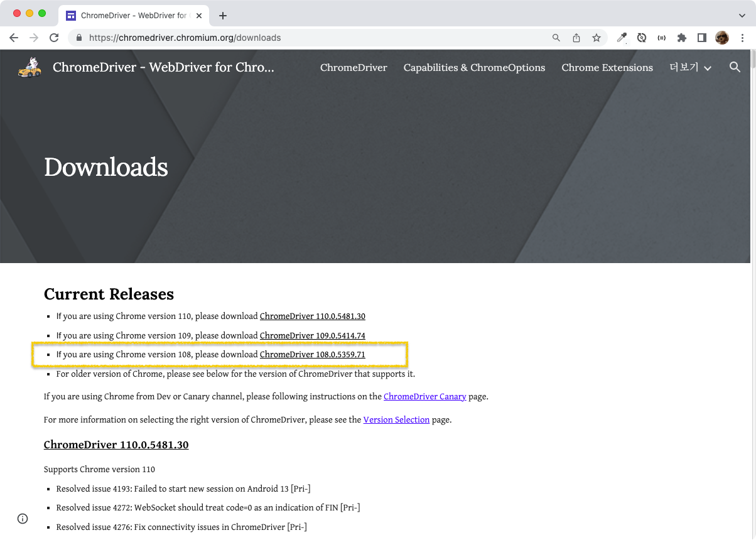This screenshot has width=756, height=540.
Task: Click text 'Supports Chrome version 110'
Action: pos(99,470)
